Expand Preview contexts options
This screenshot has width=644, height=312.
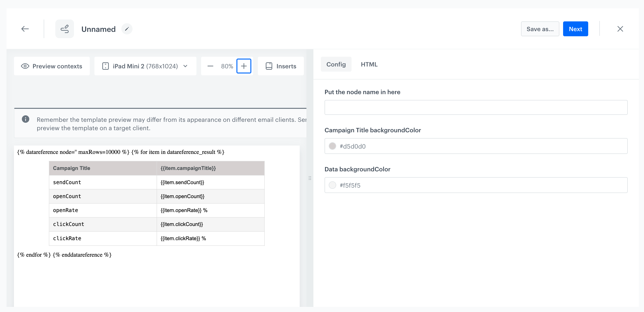click(52, 66)
